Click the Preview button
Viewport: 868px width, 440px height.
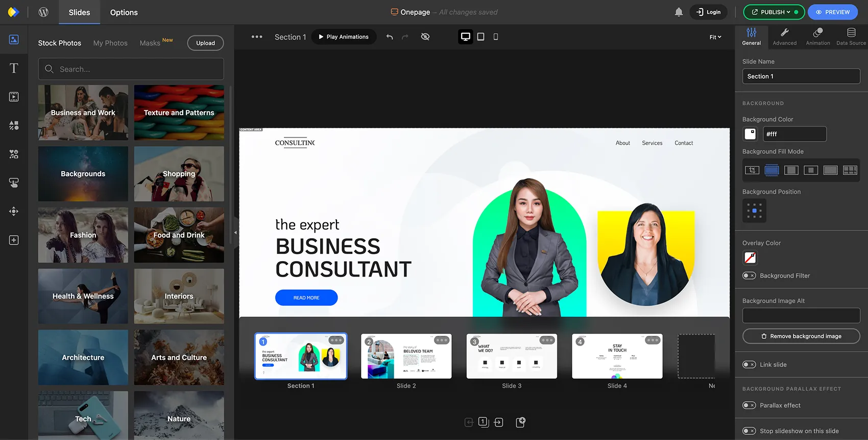(832, 12)
